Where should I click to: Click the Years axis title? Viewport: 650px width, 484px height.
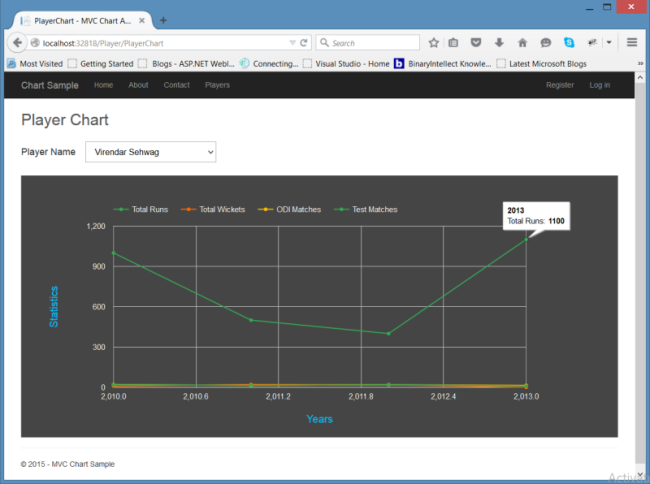coord(319,419)
